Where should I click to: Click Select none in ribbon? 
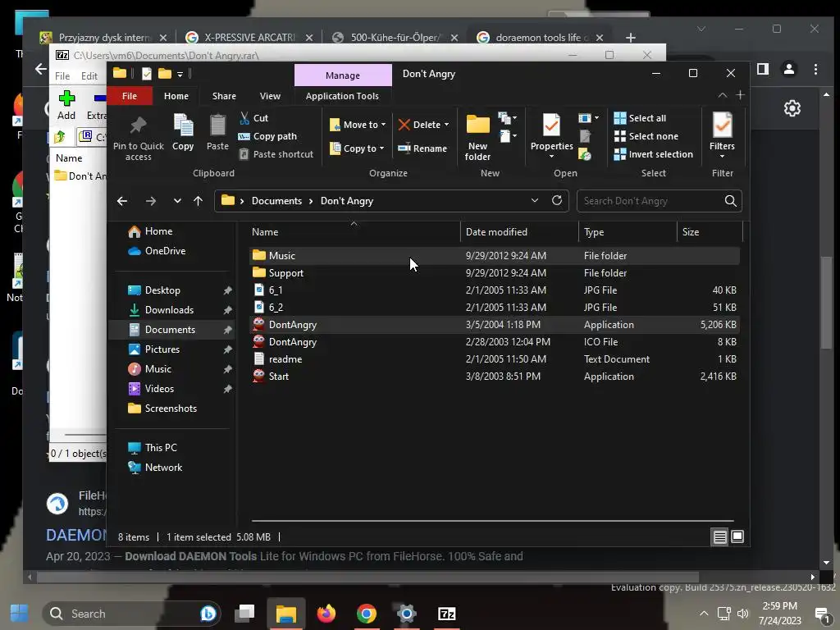pos(646,136)
